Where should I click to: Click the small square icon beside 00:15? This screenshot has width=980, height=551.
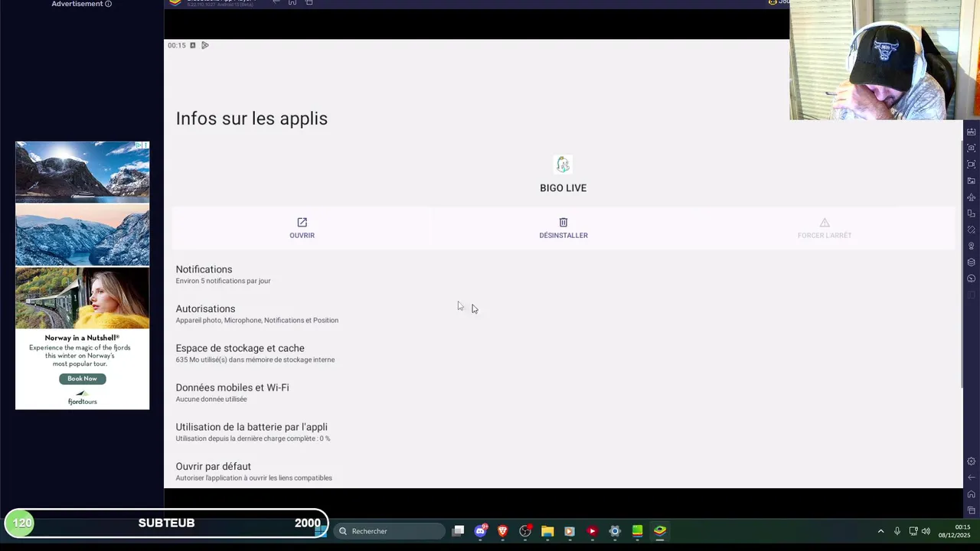pos(192,45)
